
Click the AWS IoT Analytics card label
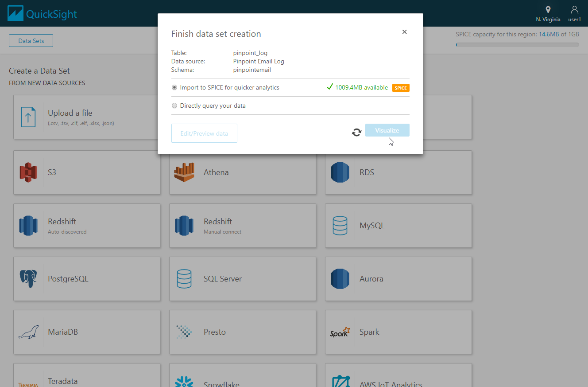391,384
